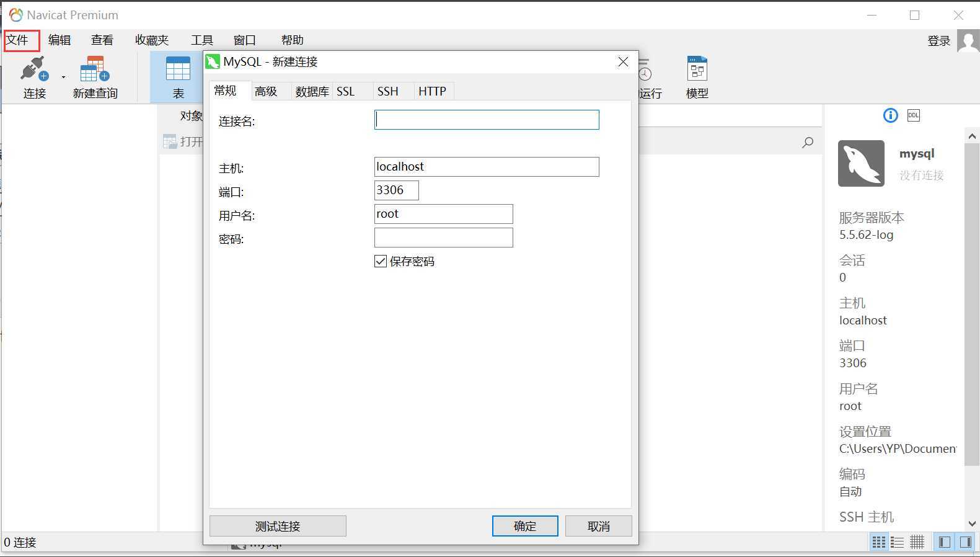Click the 登录 login link
Screen dimensions: 980x557
click(938, 41)
